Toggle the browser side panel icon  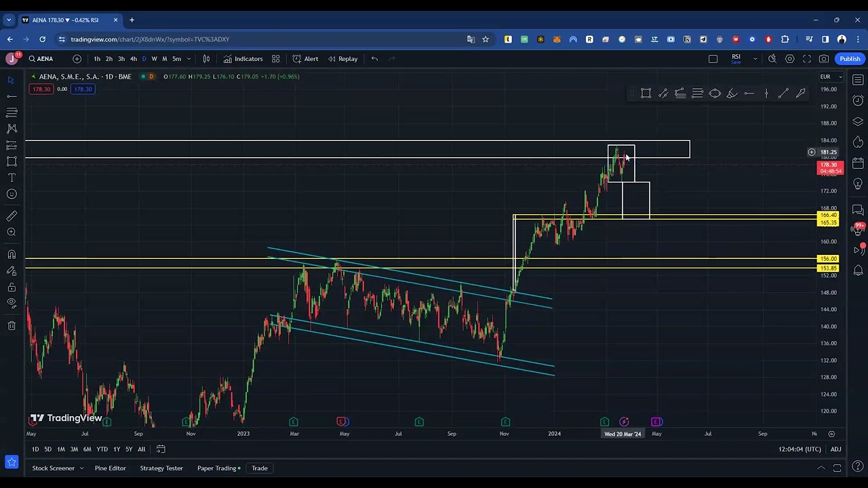coord(825,39)
